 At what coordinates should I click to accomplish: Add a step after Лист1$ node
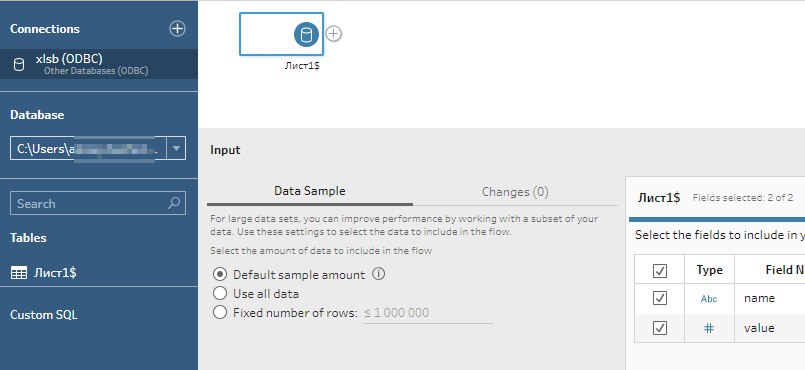(334, 34)
